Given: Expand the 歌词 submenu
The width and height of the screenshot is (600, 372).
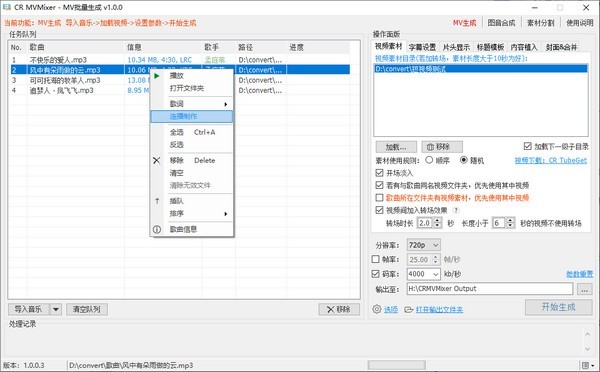Looking at the screenshot, I should point(192,104).
